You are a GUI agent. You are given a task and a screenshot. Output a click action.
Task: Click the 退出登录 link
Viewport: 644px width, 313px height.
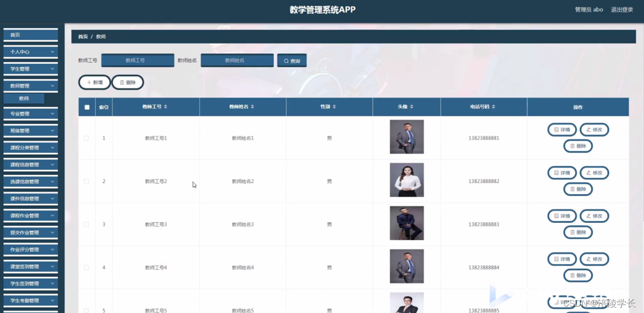tap(622, 10)
